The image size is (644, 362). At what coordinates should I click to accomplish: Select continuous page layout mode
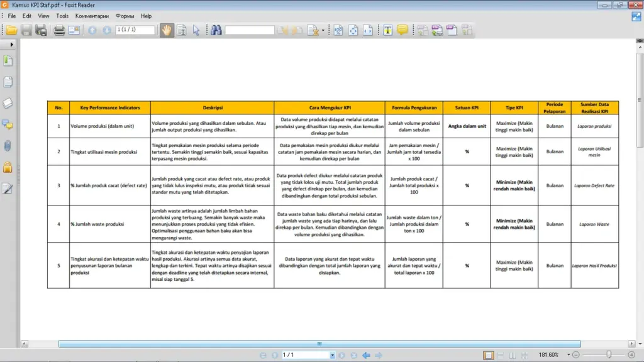(500, 355)
